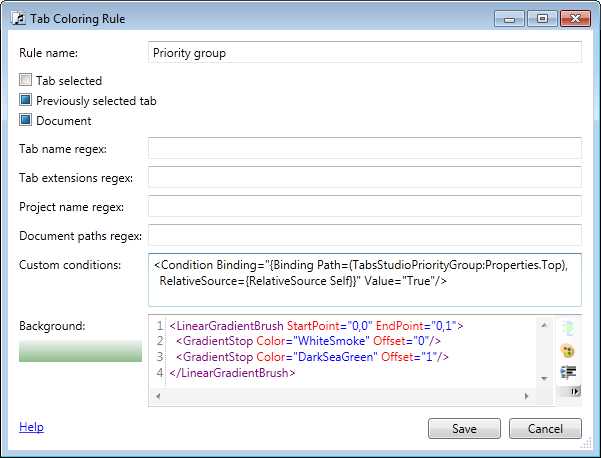
Task: Open the Help link
Action: click(x=31, y=427)
